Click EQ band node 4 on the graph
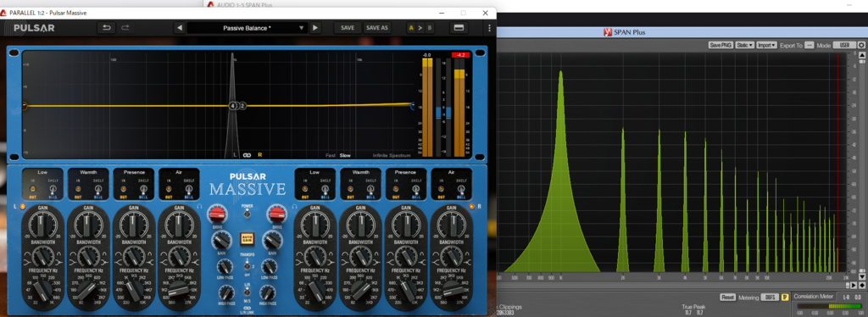Image resolution: width=868 pixels, height=317 pixels. [x=233, y=106]
